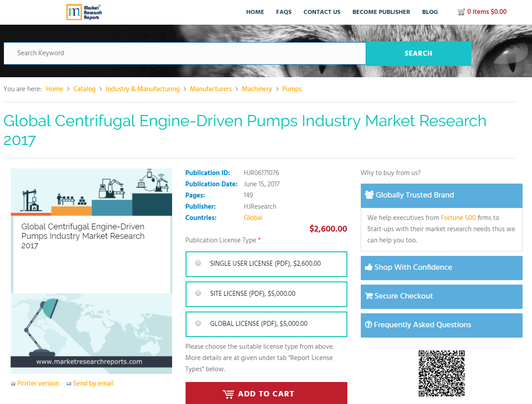Select the Site License radio button

coord(198,294)
